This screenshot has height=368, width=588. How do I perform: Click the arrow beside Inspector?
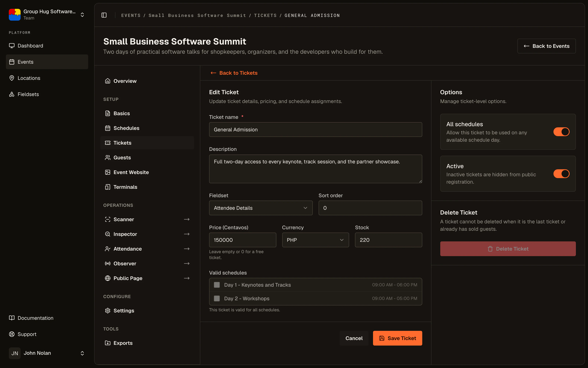187,234
